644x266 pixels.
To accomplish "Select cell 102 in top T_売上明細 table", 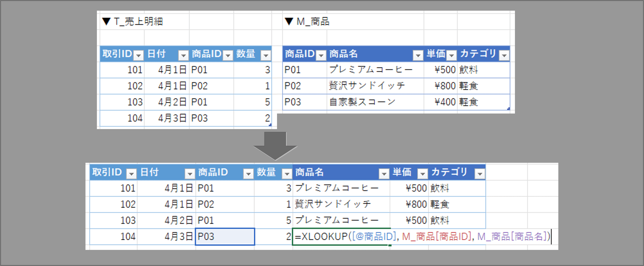I will coord(122,86).
